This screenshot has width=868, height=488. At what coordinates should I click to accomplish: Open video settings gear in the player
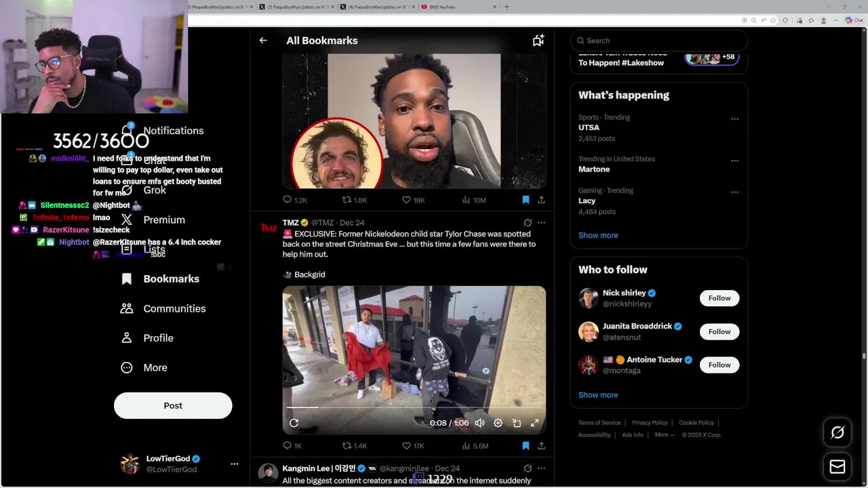tap(498, 423)
